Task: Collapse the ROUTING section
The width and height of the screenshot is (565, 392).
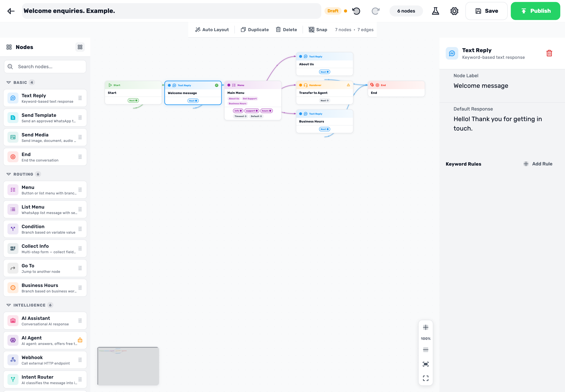Action: coord(9,174)
